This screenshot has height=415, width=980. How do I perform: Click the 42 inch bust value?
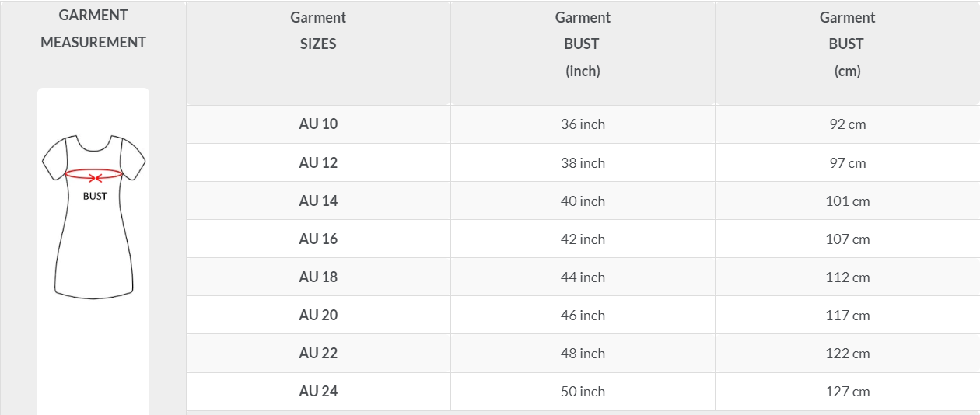pyautogui.click(x=583, y=239)
